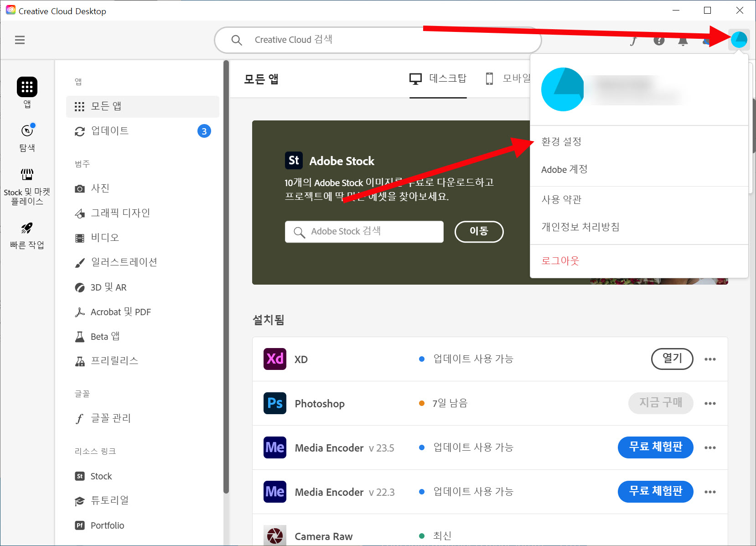
Task: Click the Photoshop app icon
Action: point(275,403)
